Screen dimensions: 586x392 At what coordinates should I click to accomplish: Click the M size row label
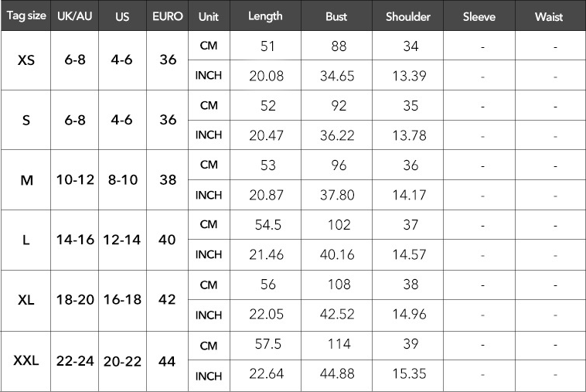click(26, 180)
